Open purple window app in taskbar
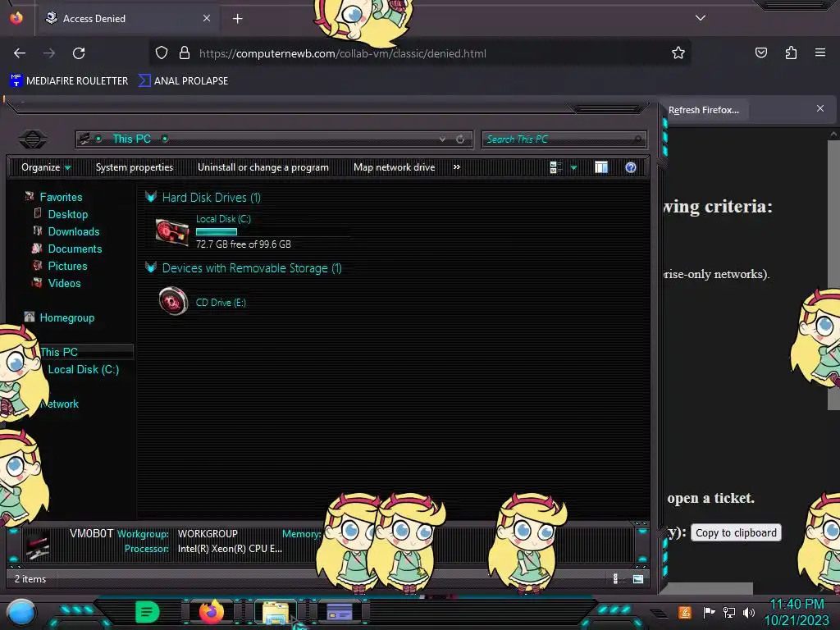 (340, 612)
